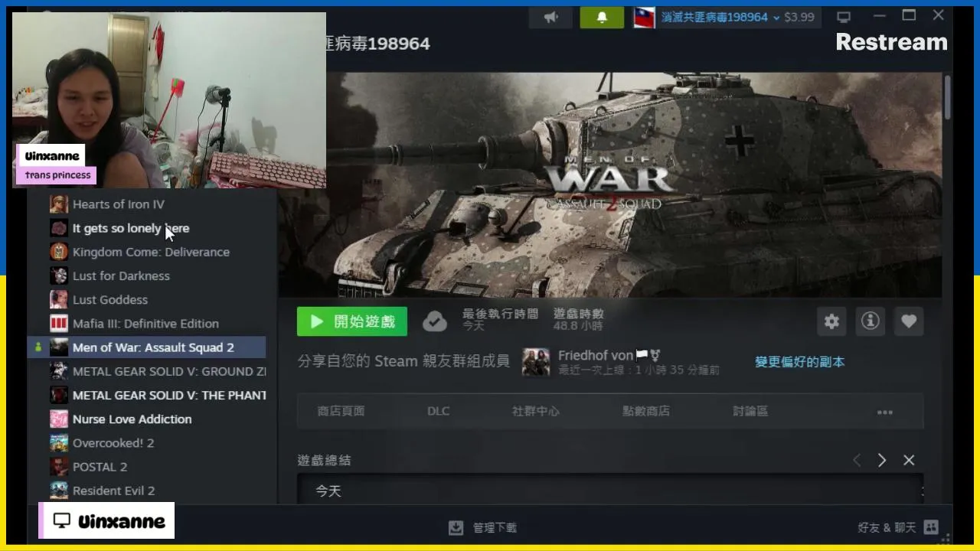Switch to Big Picture mode monitor icon
The width and height of the screenshot is (980, 551).
(x=844, y=17)
